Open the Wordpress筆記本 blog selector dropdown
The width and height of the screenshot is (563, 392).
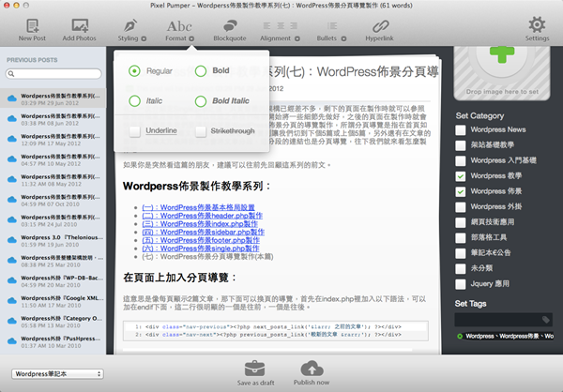pos(58,373)
